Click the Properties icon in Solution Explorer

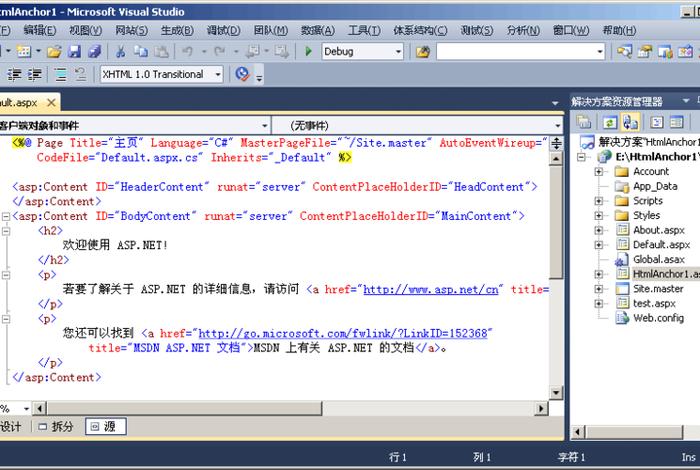coord(583,122)
